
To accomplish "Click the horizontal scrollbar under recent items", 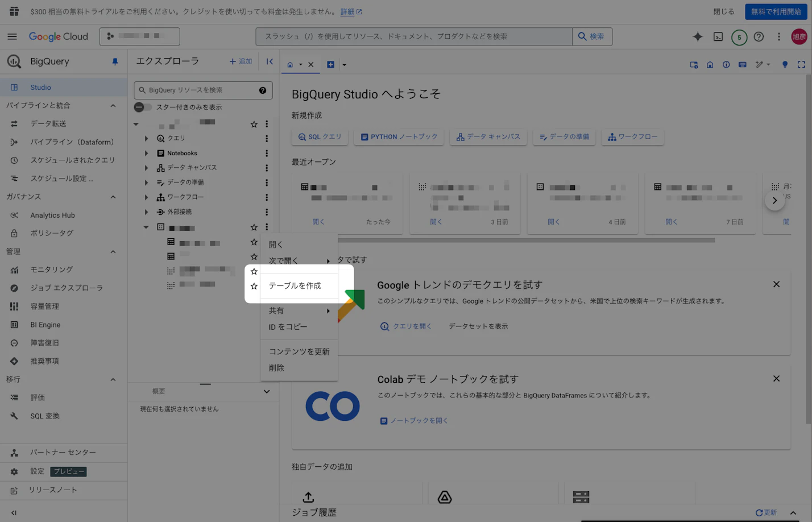I will pyautogui.click(x=512, y=240).
